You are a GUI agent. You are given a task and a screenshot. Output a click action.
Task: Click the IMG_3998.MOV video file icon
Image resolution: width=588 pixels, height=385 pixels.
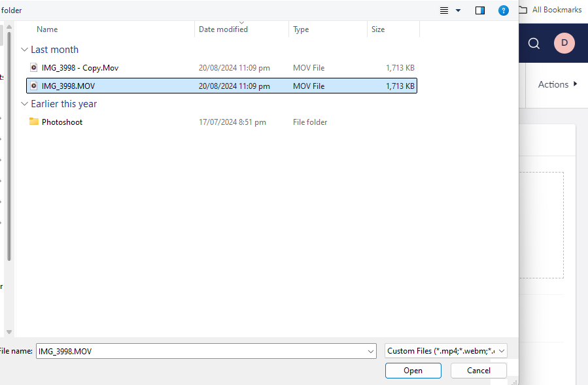point(34,86)
